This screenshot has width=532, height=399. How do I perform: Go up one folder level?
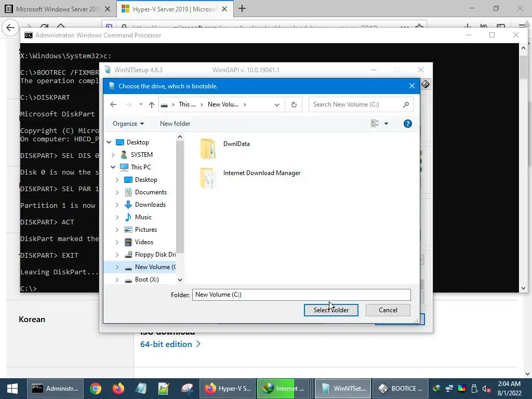pos(152,104)
